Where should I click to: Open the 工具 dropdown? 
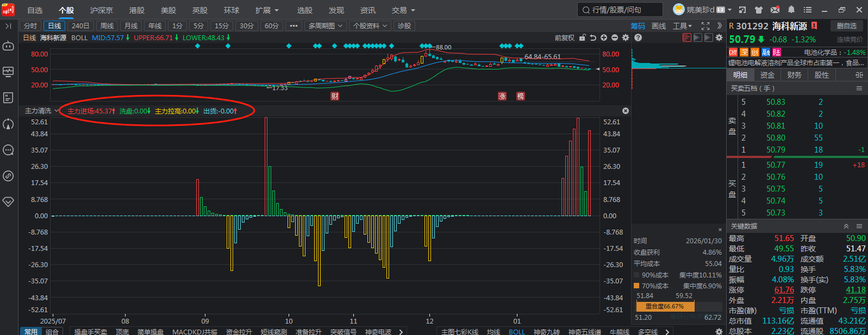click(682, 26)
